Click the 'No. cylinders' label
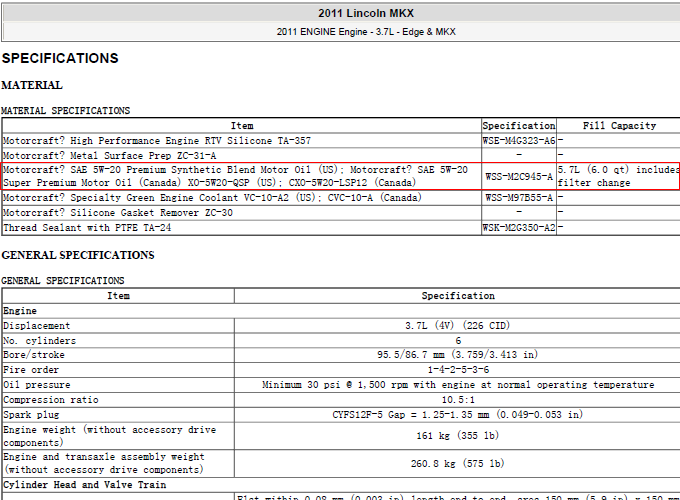This screenshot has height=500, width=680. pos(39,340)
